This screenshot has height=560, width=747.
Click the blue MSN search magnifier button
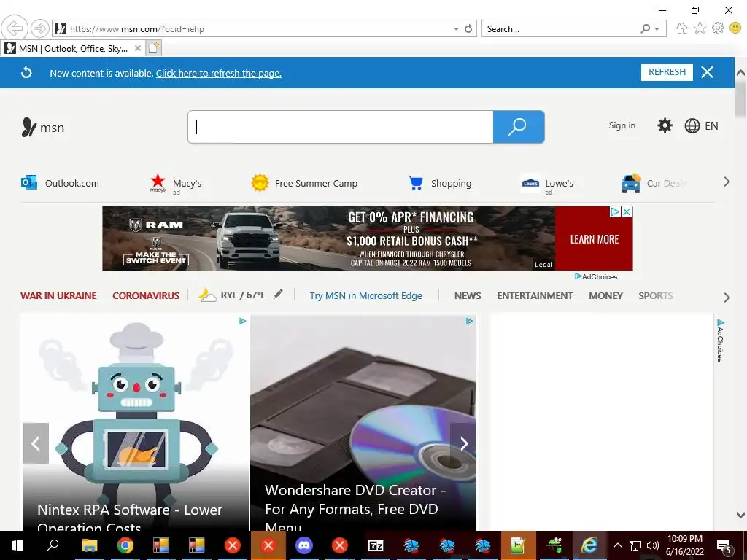coord(519,127)
